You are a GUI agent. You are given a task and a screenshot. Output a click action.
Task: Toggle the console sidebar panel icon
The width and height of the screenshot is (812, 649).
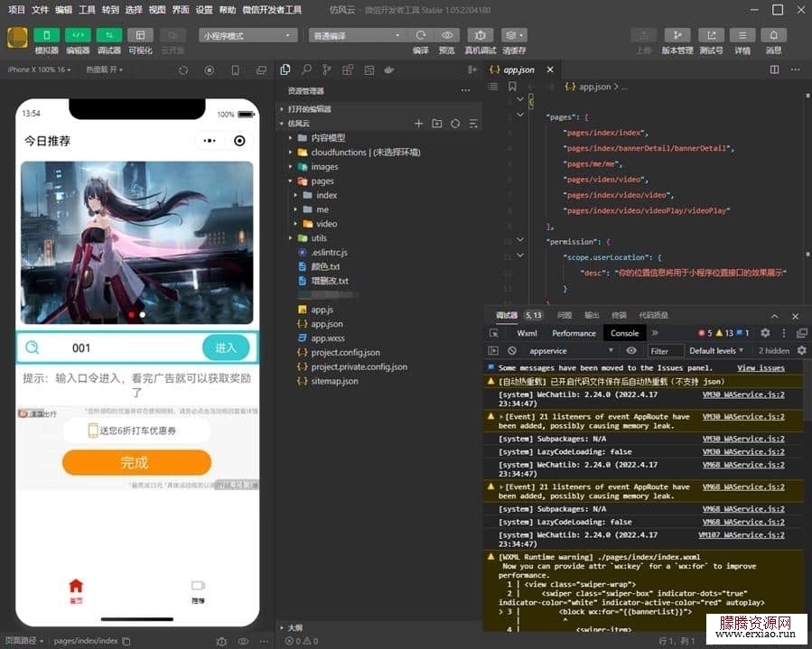(493, 350)
